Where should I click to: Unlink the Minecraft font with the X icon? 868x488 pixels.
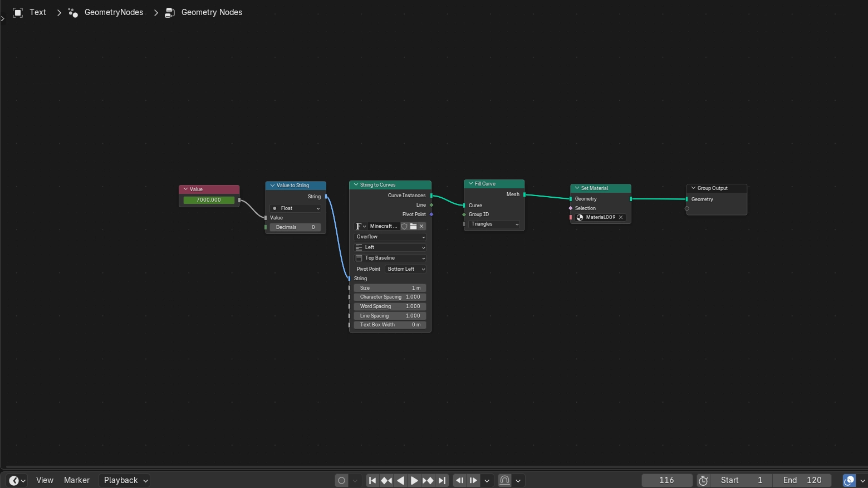point(421,226)
